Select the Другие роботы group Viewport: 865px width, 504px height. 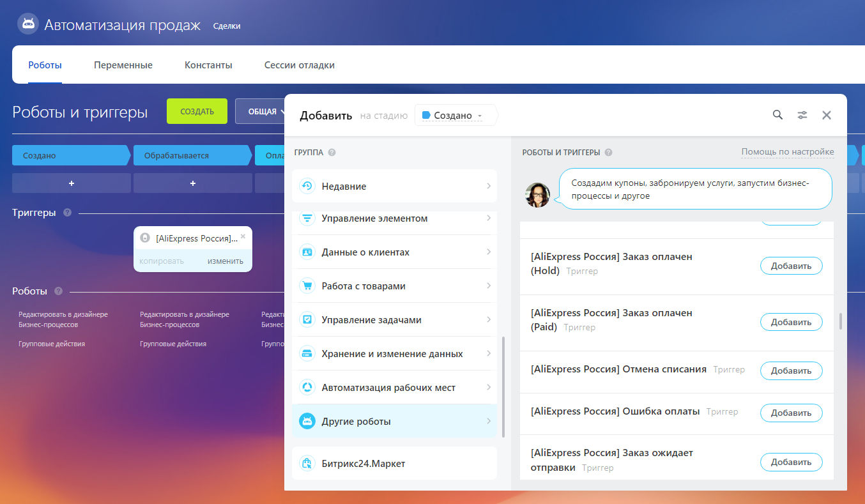coord(394,422)
